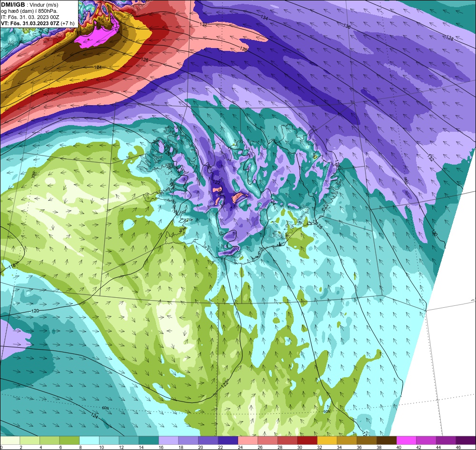Select the bright magenta 40–42 m/s legend swatch
This screenshot has width=476, height=450.
[x=407, y=440]
